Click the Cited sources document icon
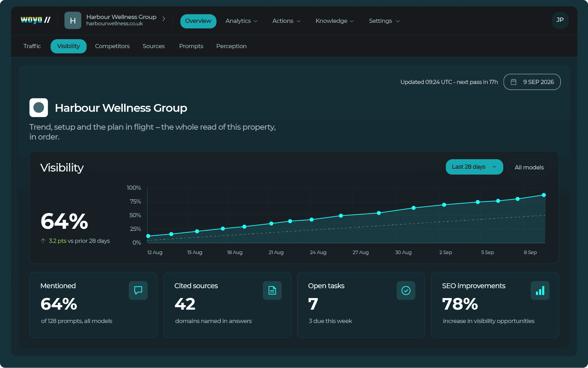Image resolution: width=588 pixels, height=368 pixels. click(272, 290)
